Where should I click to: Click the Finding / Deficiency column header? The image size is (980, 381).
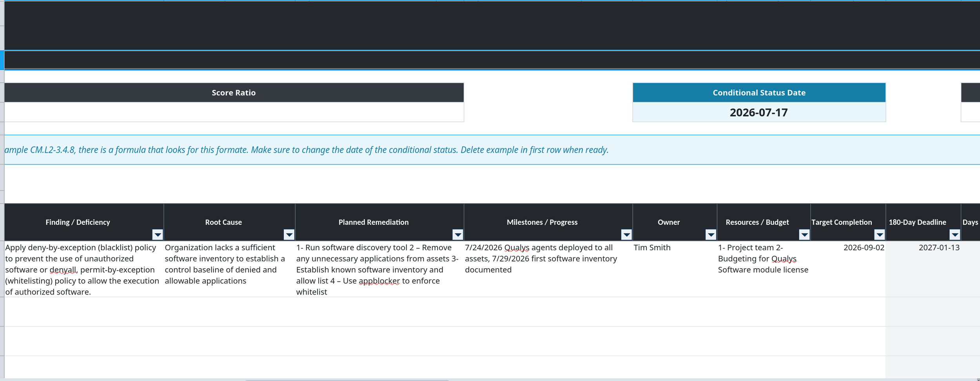(84, 222)
